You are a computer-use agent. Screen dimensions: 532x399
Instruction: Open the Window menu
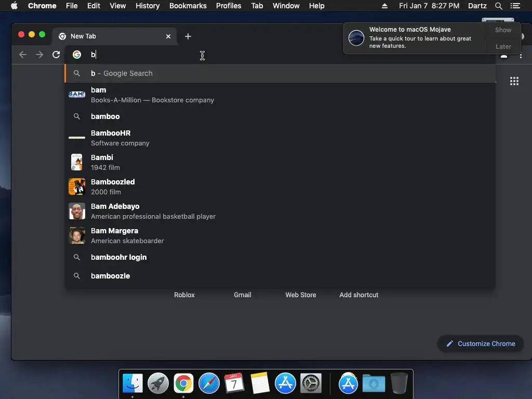click(286, 6)
